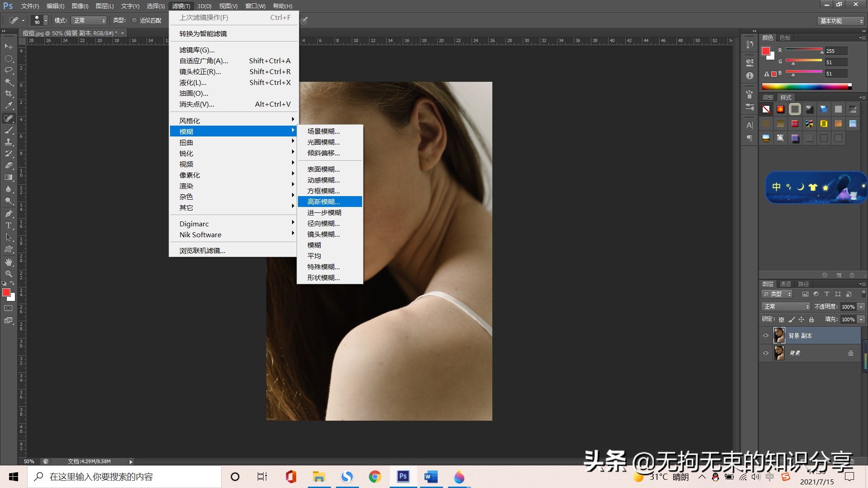
Task: Switch to the 通道 tab
Action: pos(785,284)
